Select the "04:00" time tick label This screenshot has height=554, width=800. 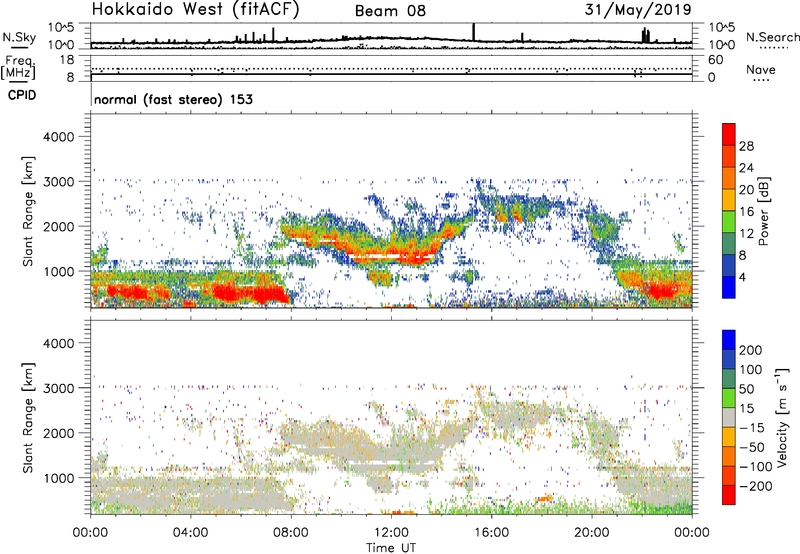[190, 533]
